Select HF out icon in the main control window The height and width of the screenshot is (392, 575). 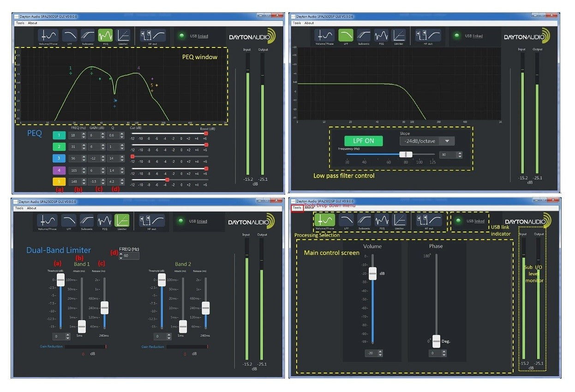pyautogui.click(x=429, y=220)
